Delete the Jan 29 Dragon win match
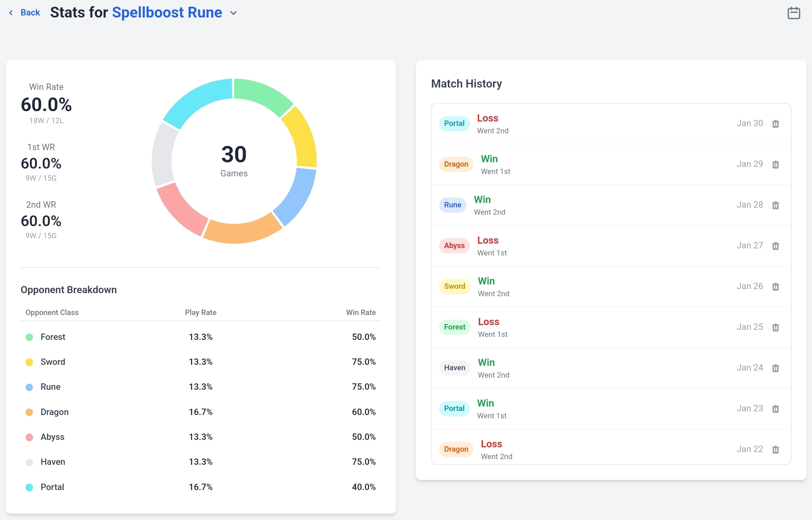The width and height of the screenshot is (812, 520). click(x=776, y=165)
